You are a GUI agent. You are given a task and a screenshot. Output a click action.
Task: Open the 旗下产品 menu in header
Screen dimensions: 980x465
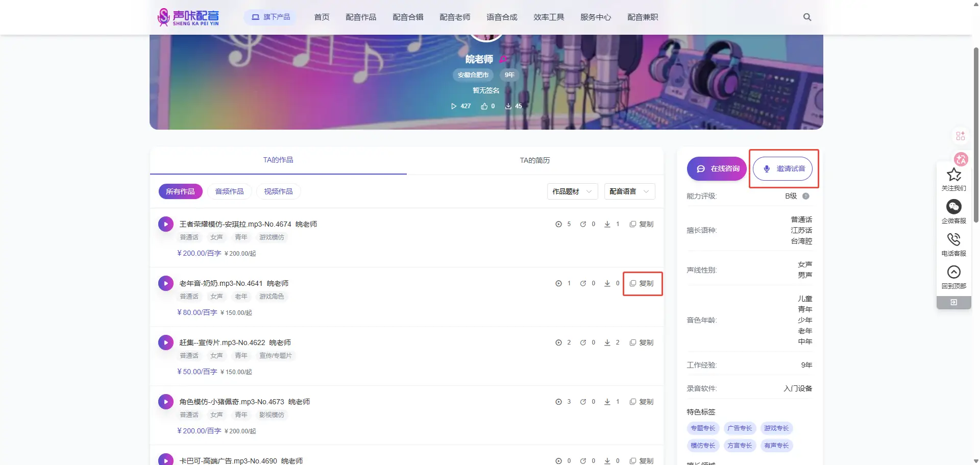271,17
